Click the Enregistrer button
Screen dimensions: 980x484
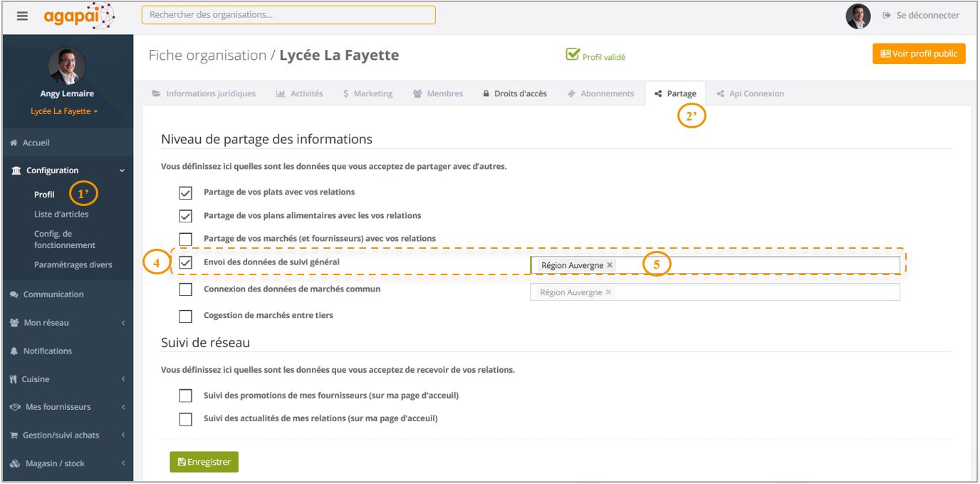(x=204, y=462)
